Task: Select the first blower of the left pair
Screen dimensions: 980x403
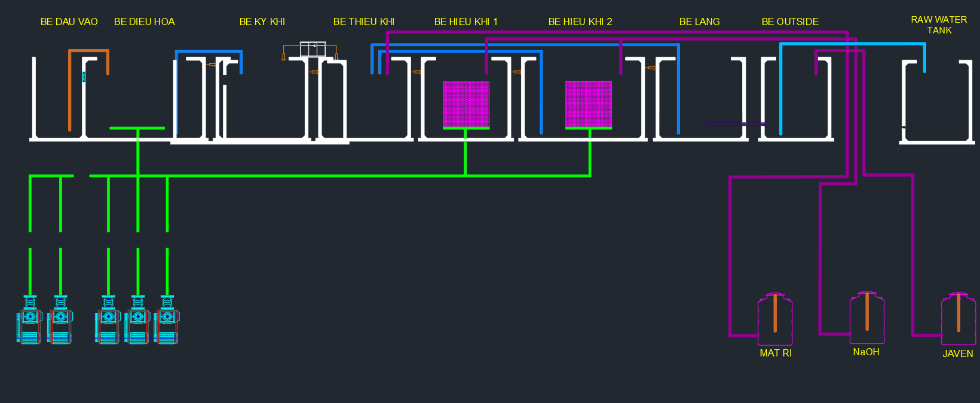Action: (x=30, y=319)
